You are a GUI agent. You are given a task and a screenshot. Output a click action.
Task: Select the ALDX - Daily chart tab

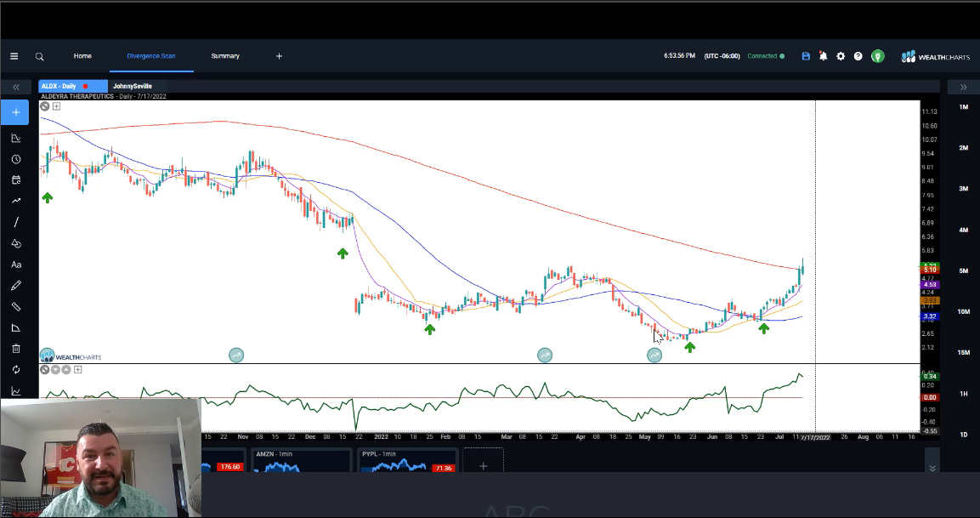tap(72, 87)
